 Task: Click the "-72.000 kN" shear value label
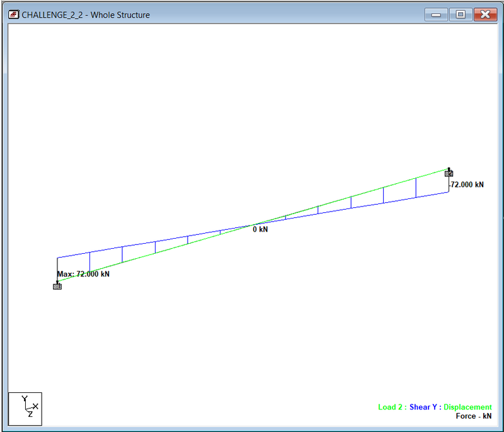(466, 185)
